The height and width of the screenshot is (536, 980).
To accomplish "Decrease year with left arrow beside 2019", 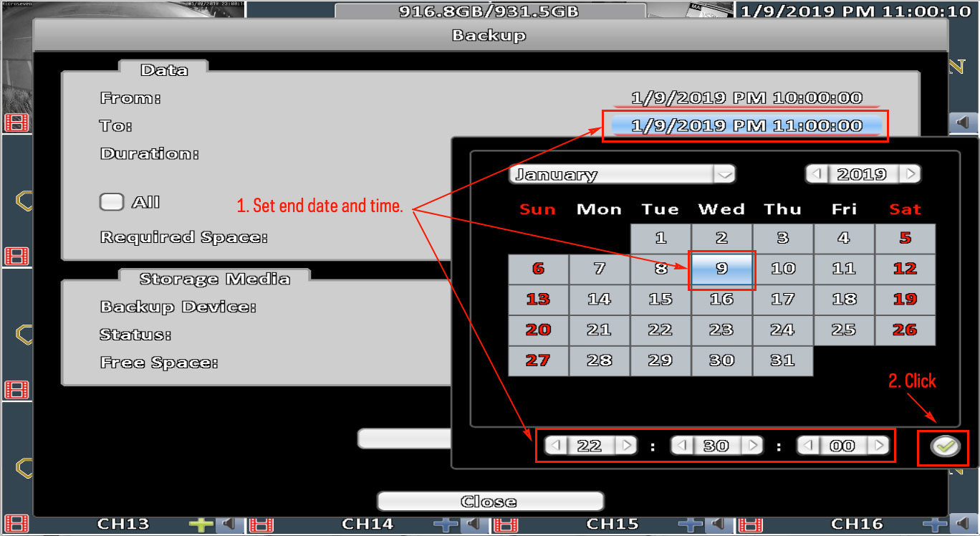I will coord(816,174).
